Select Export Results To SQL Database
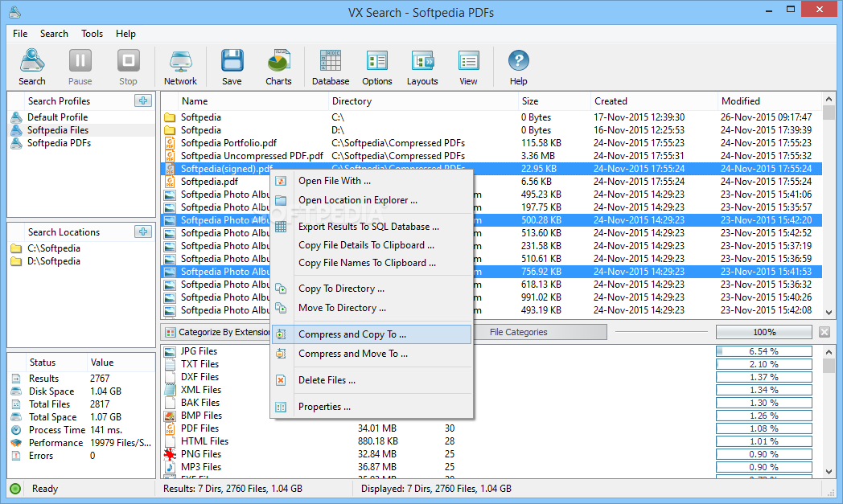This screenshot has width=843, height=504. coord(372,227)
